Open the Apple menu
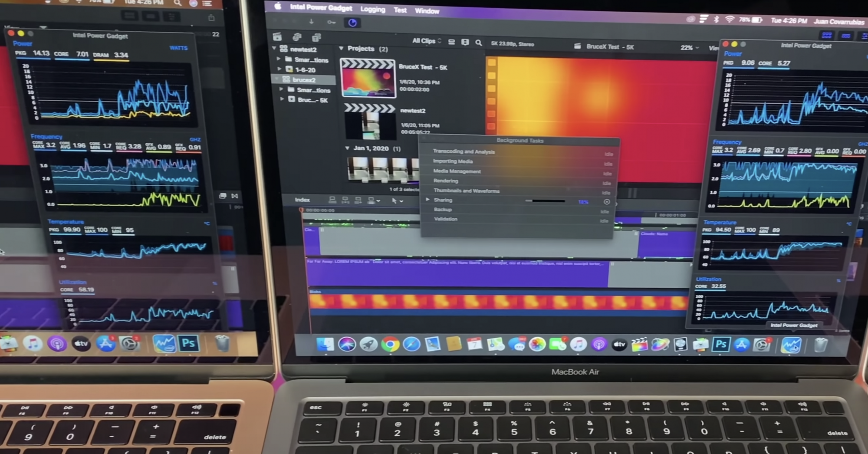 click(x=278, y=6)
